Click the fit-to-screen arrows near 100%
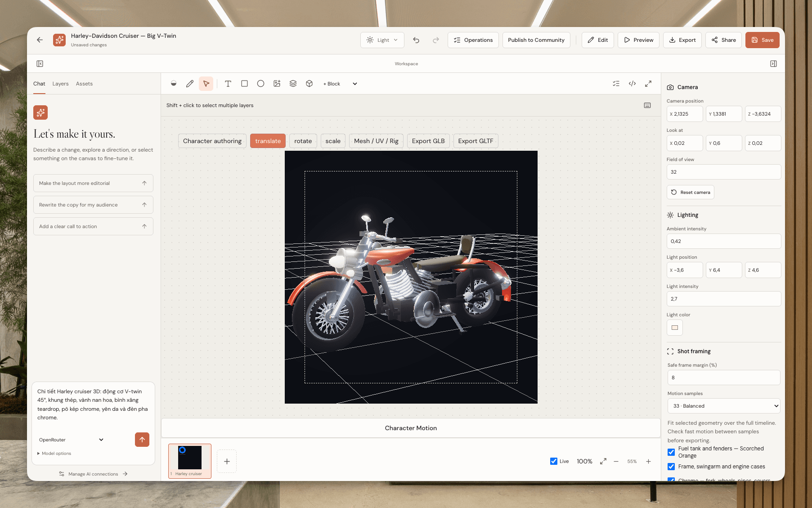This screenshot has width=812, height=508. pos(603,461)
